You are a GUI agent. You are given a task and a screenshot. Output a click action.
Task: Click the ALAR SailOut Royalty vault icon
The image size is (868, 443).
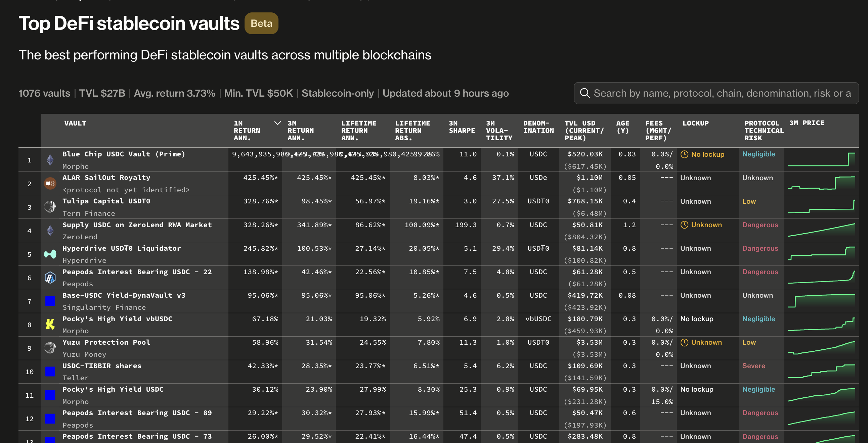[x=50, y=184]
